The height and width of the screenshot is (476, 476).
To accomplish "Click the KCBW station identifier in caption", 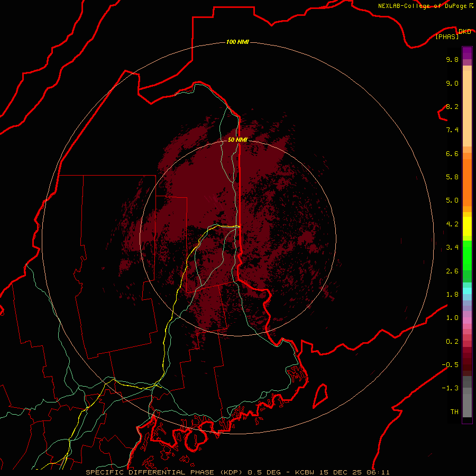I will pos(305,472).
